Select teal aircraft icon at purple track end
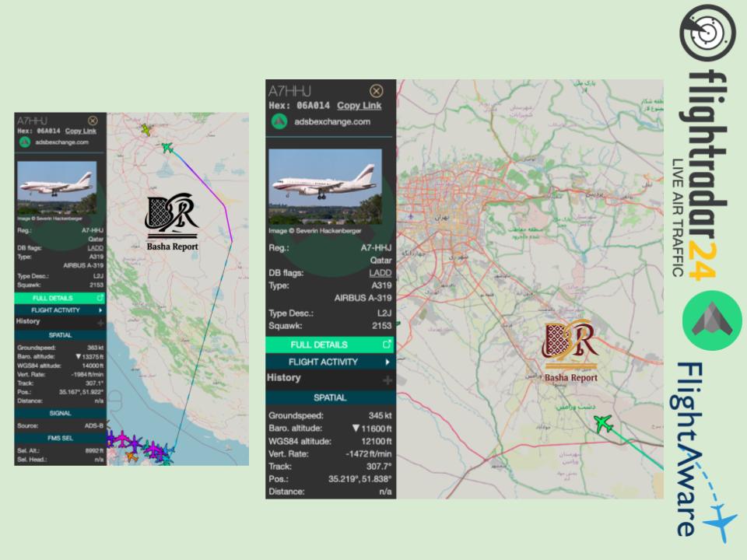 point(167,148)
